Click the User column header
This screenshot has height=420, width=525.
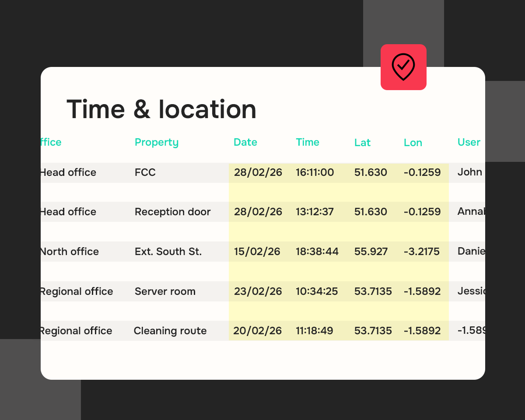click(x=469, y=142)
